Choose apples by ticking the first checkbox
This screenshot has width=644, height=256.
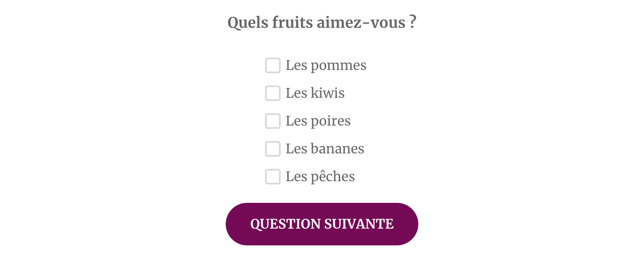[273, 65]
